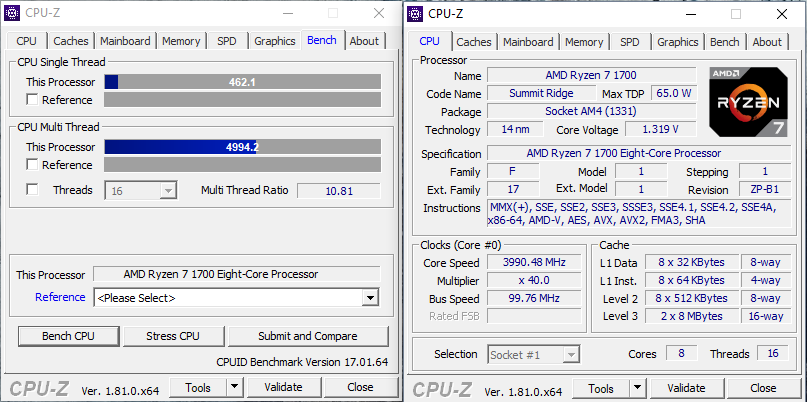Open Memory tab in right window
Image resolution: width=807 pixels, height=402 pixels.
(x=584, y=42)
